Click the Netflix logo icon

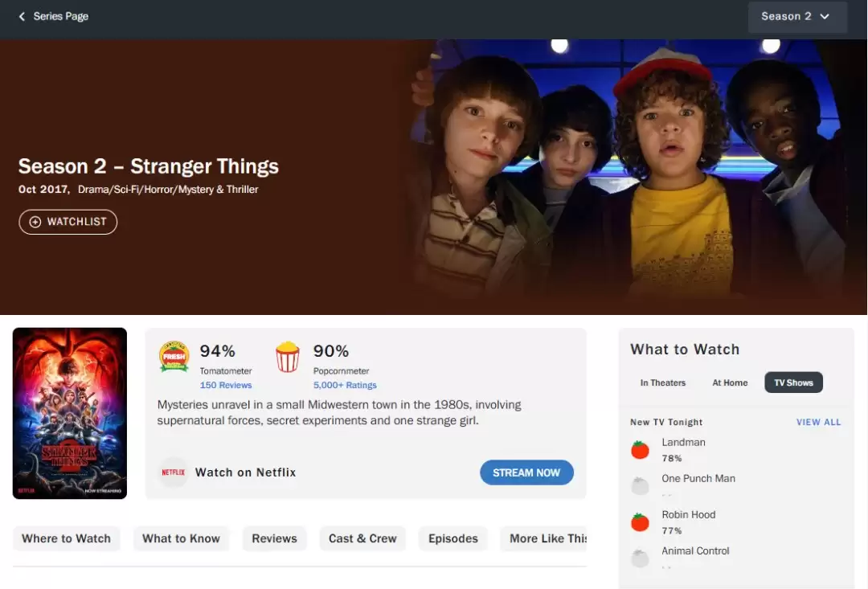173,472
